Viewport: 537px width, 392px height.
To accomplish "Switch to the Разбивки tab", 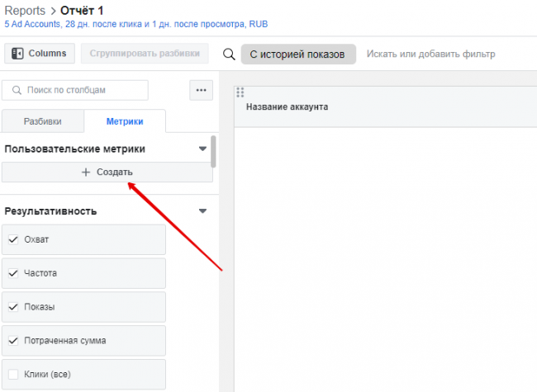I will (x=42, y=121).
